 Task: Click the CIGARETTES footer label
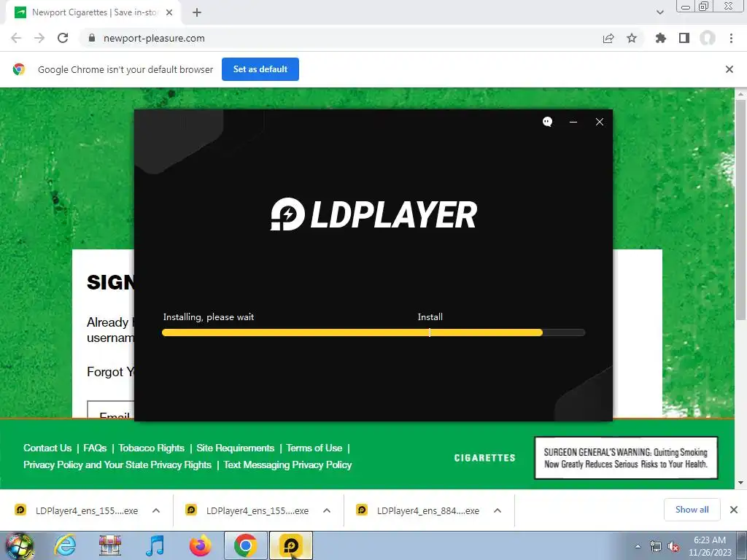(x=485, y=458)
